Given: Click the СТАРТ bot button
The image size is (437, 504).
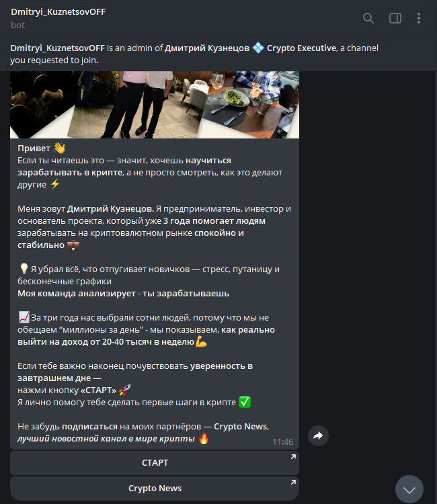Looking at the screenshot, I should coord(155,463).
